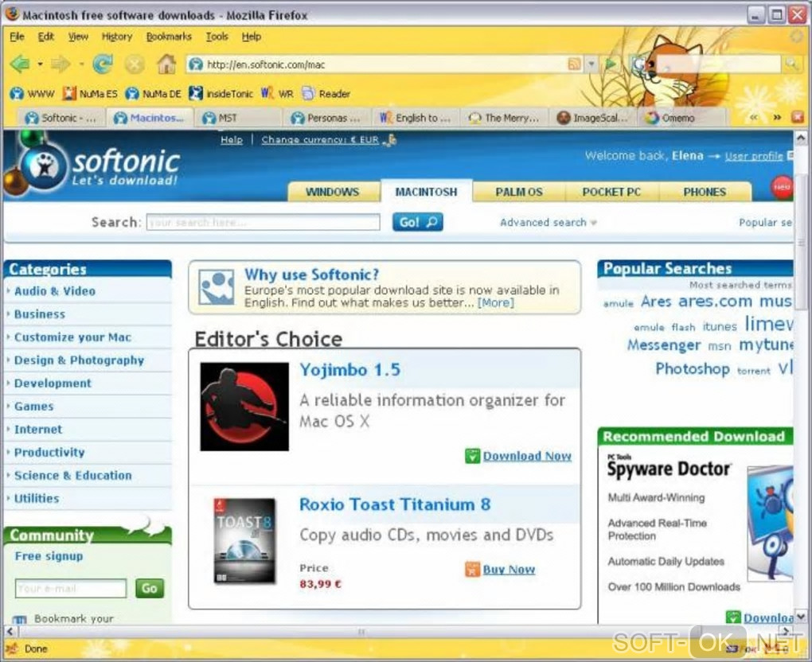Click the Stop loading icon
The width and height of the screenshot is (812, 662).
point(135,64)
